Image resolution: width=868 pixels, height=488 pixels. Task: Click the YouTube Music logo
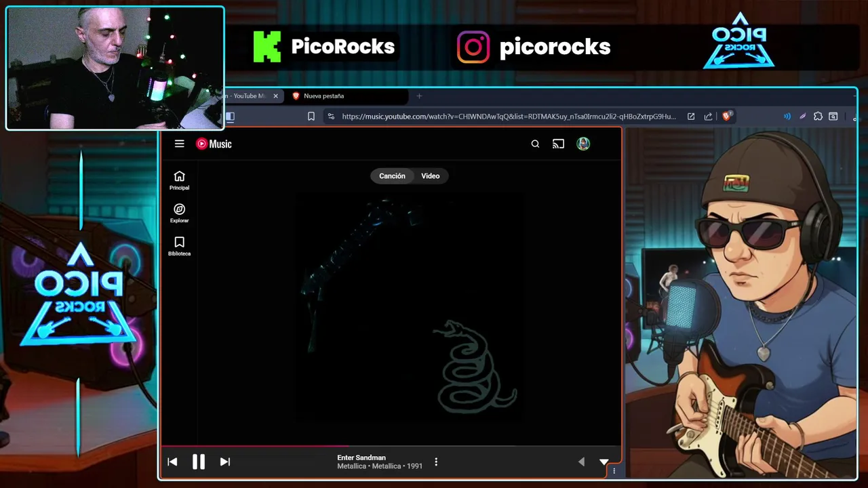(214, 144)
